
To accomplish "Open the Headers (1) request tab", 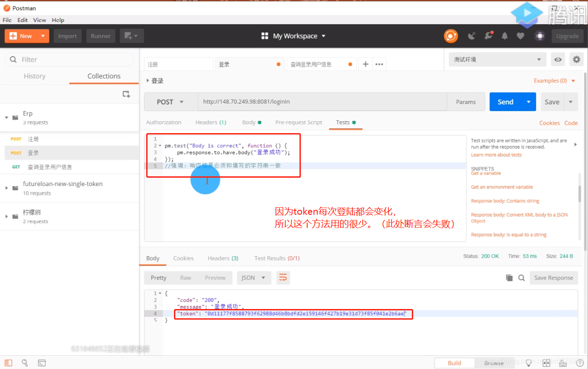I will tap(211, 123).
